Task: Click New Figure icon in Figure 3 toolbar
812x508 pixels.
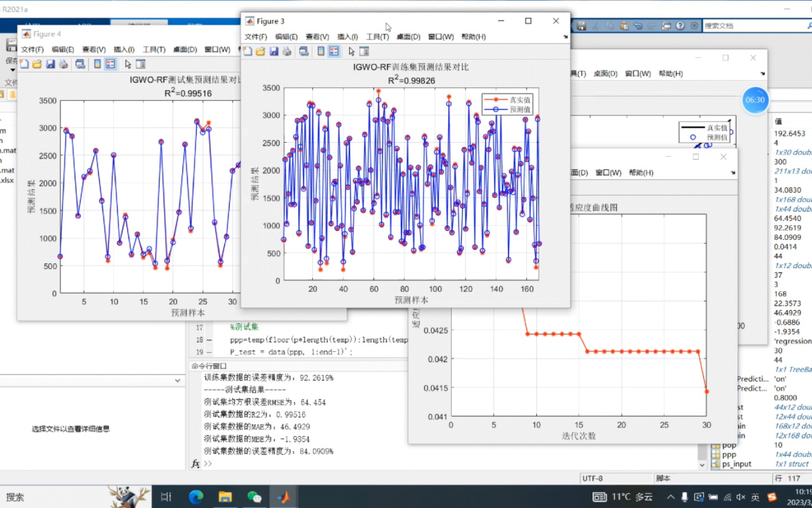Action: pos(248,51)
